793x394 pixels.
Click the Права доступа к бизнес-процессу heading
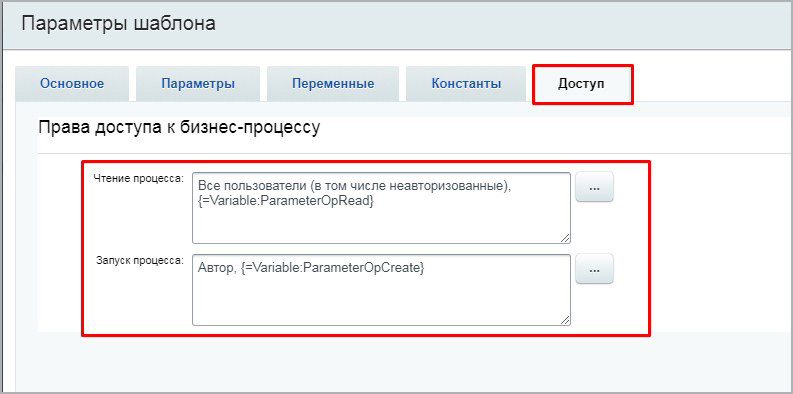(179, 127)
